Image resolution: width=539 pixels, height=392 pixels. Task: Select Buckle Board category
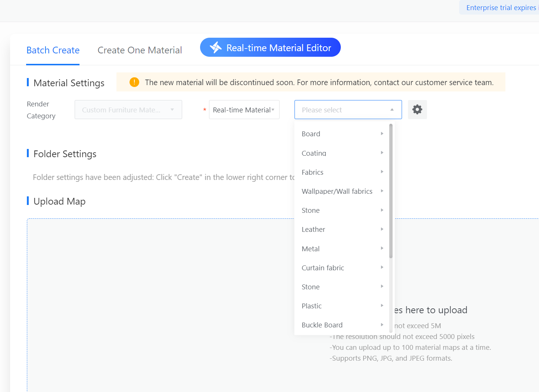(x=322, y=325)
